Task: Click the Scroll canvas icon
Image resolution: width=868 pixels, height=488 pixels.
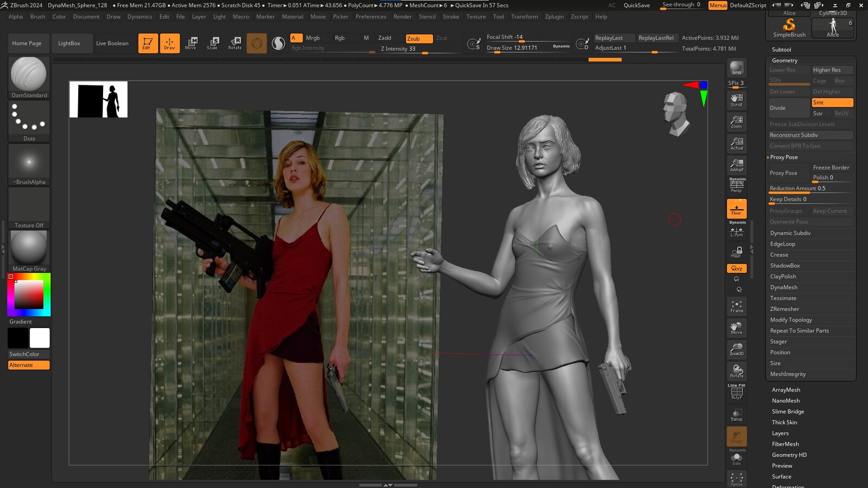Action: point(737,100)
